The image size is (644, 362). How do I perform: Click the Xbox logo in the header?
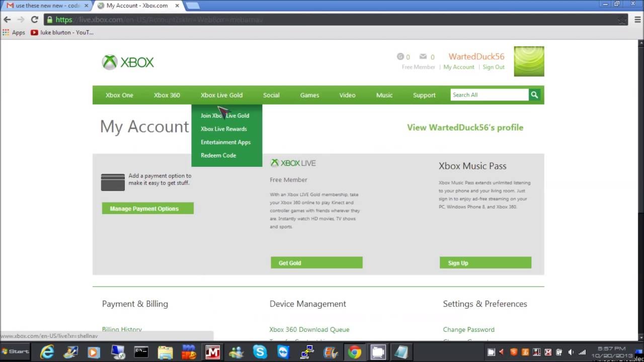coord(128,62)
